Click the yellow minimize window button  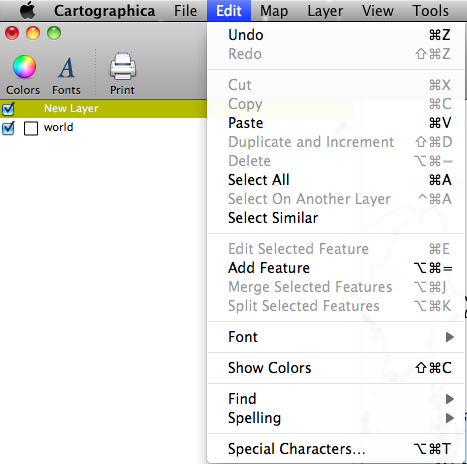pyautogui.click(x=33, y=33)
